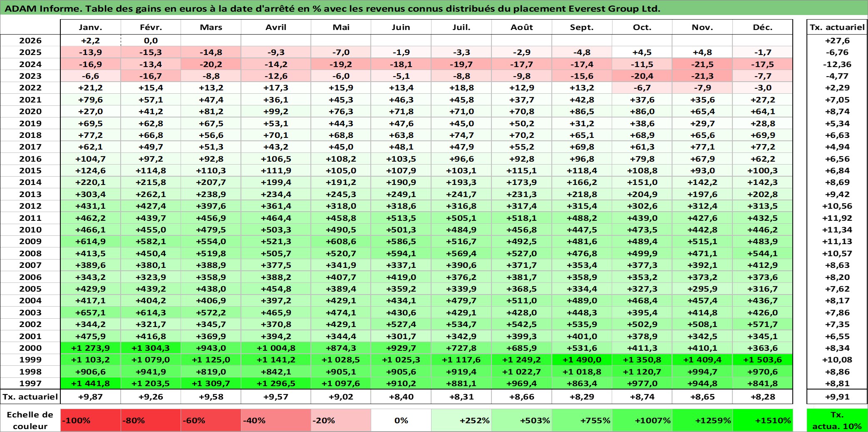Select the '+11,92' actuarial rate for 2011
The width and height of the screenshot is (868, 432).
coord(837,218)
